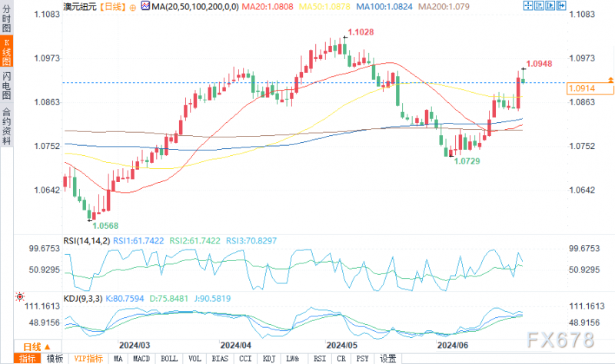The image size is (615, 364).
Task: Click the RSI3:70.8297 value
Action: 251,240
